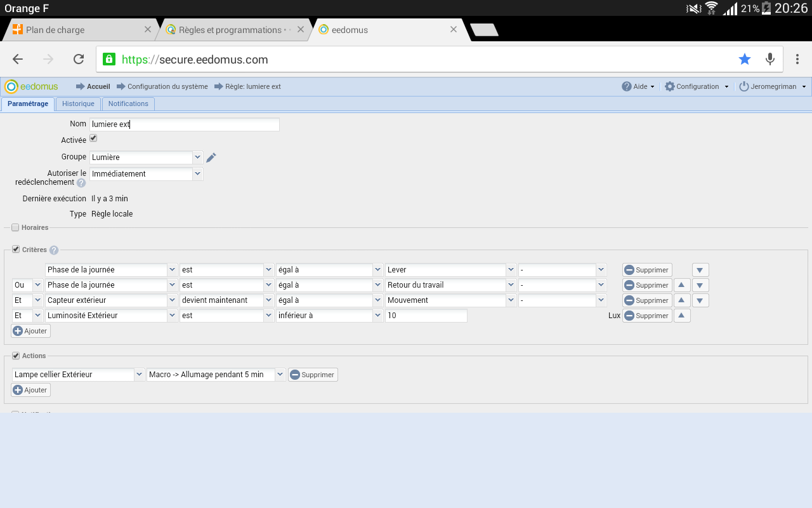Uncheck the Activée checkbox
The image size is (812, 508).
[93, 138]
